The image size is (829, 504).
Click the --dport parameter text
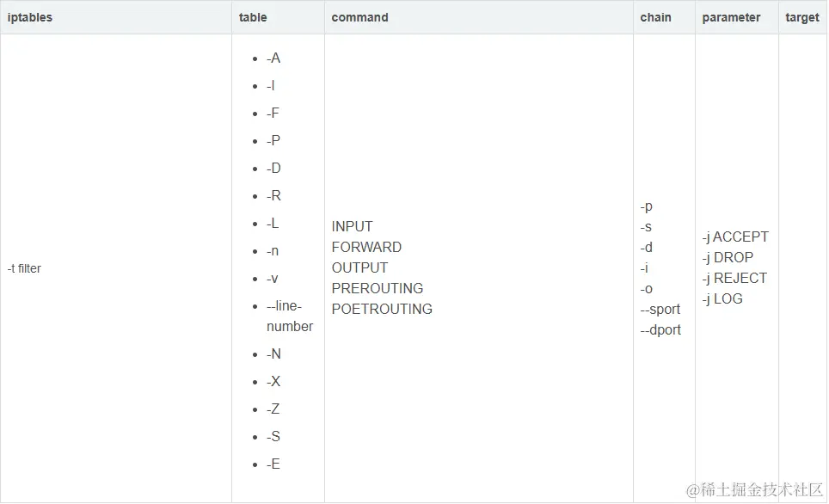tap(660, 330)
